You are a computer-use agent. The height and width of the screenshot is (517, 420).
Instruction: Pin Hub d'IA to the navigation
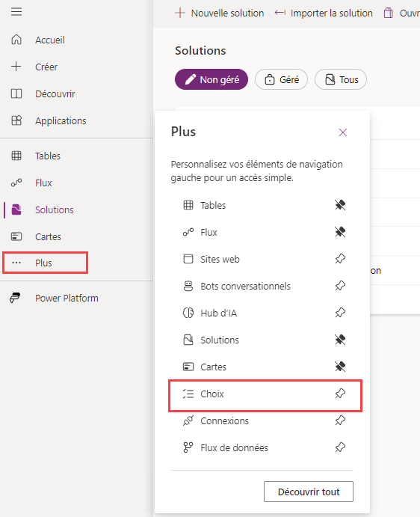pos(340,313)
